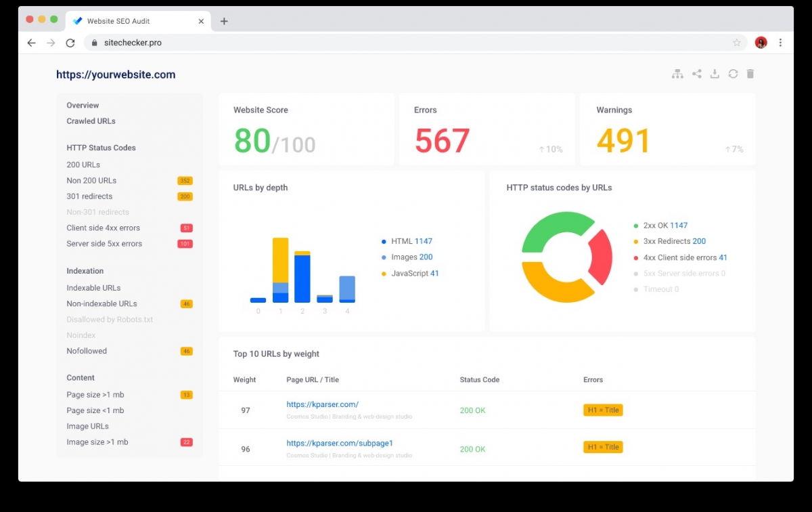Viewport: 812px width, 512px height.
Task: Click the share report icon
Action: [696, 73]
